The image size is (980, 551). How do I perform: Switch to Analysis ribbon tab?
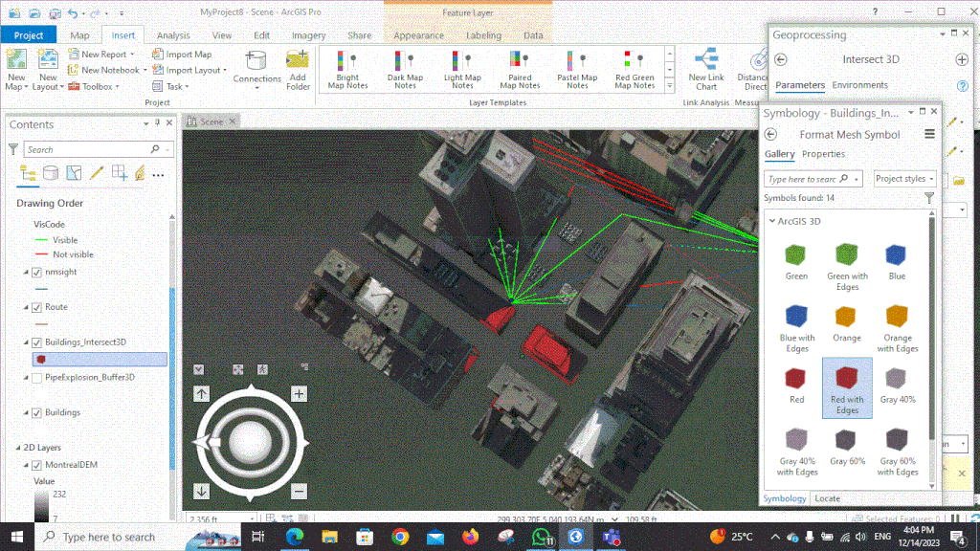click(x=173, y=35)
